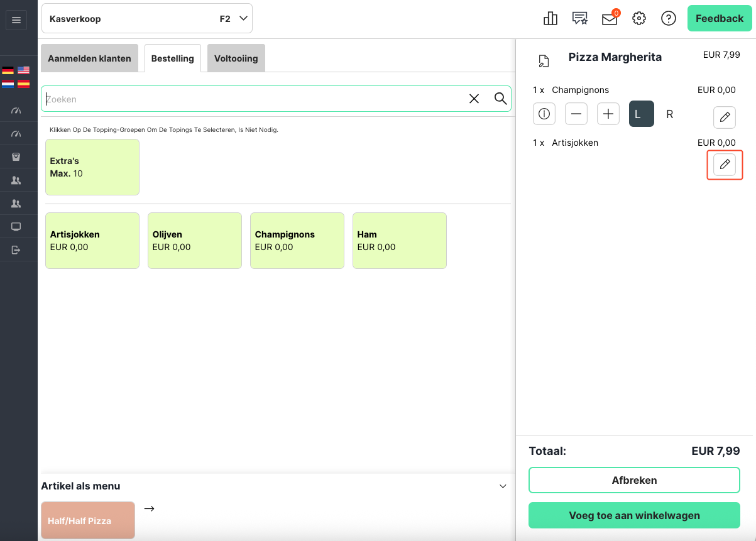
Task: Edit the Champignons topping with pencil icon
Action: coord(725,117)
